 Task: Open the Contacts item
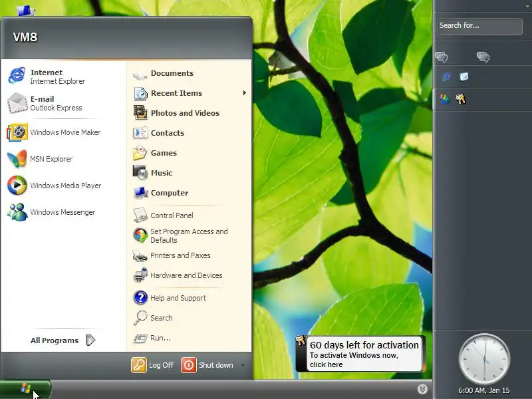click(159, 132)
